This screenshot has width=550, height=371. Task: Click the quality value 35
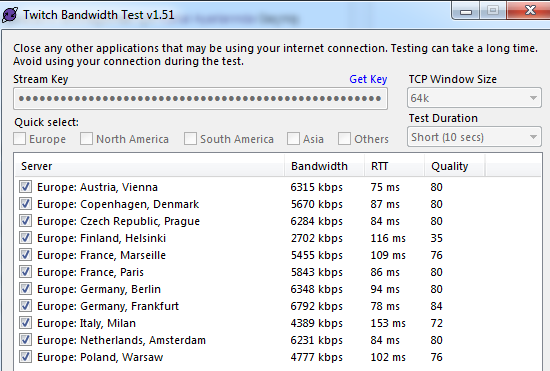point(437,238)
